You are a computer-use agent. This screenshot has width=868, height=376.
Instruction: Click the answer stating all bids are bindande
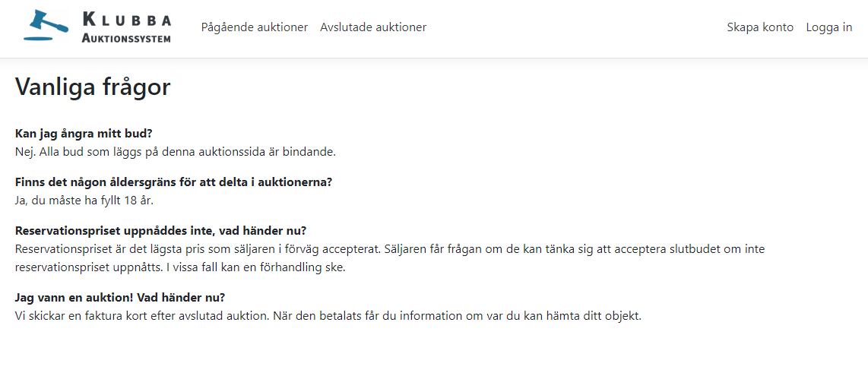176,151
